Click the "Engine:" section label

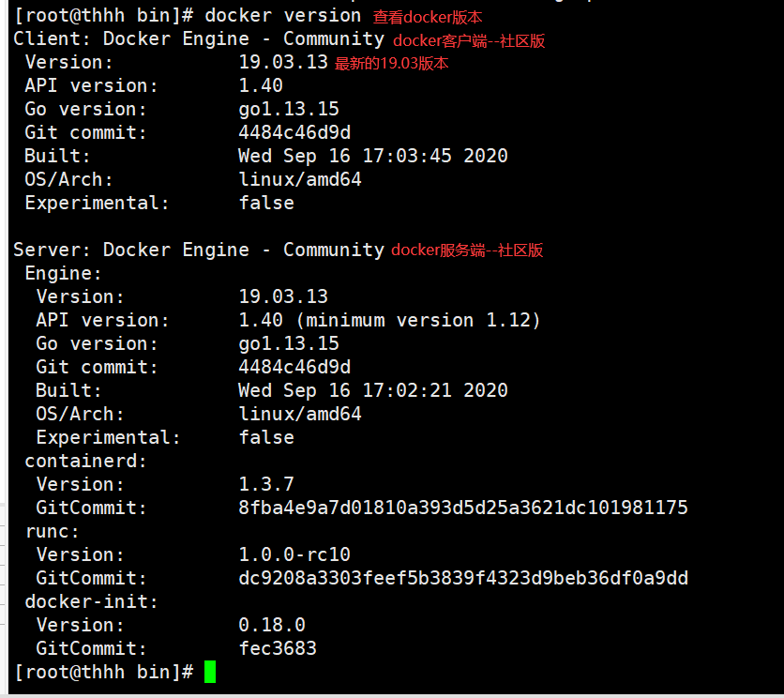(64, 273)
